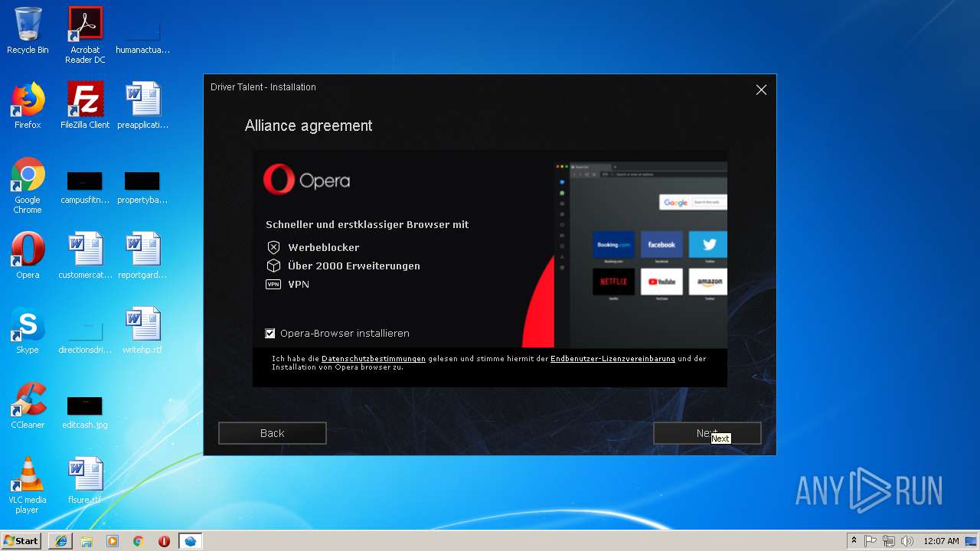Close the Driver Talent installation window
The height and width of the screenshot is (551, 980).
[x=761, y=90]
